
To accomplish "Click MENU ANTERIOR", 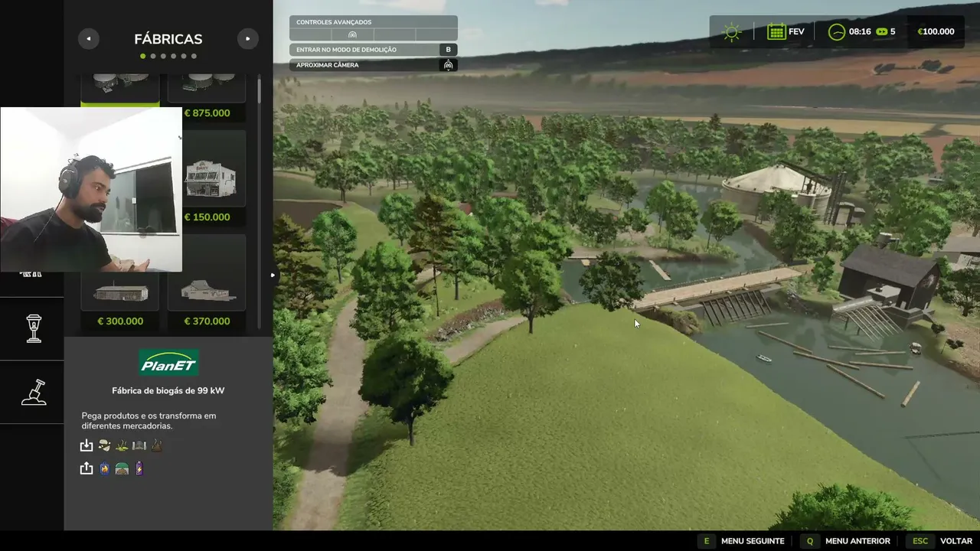I will coord(857,541).
